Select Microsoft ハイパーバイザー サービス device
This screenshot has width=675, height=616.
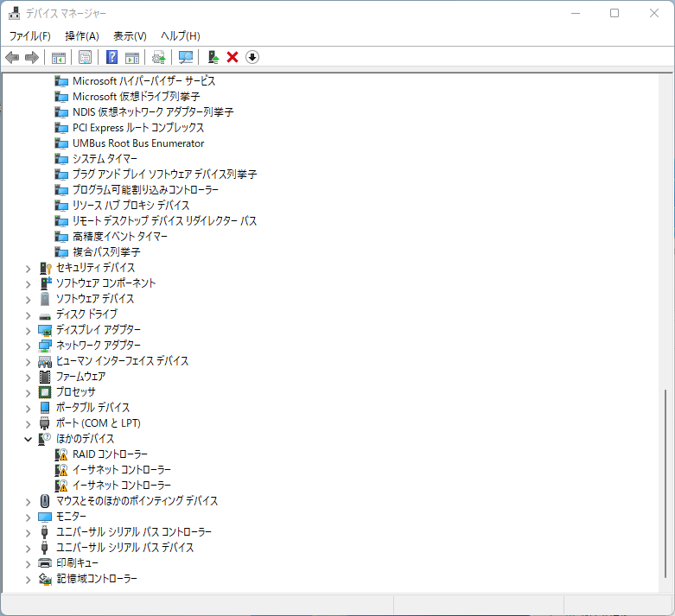pyautogui.click(x=143, y=81)
